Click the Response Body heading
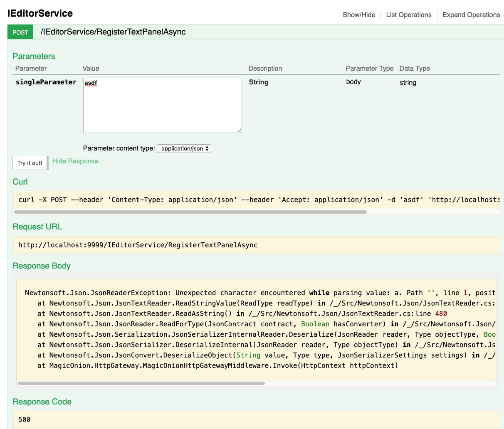504x429 pixels. tap(42, 266)
